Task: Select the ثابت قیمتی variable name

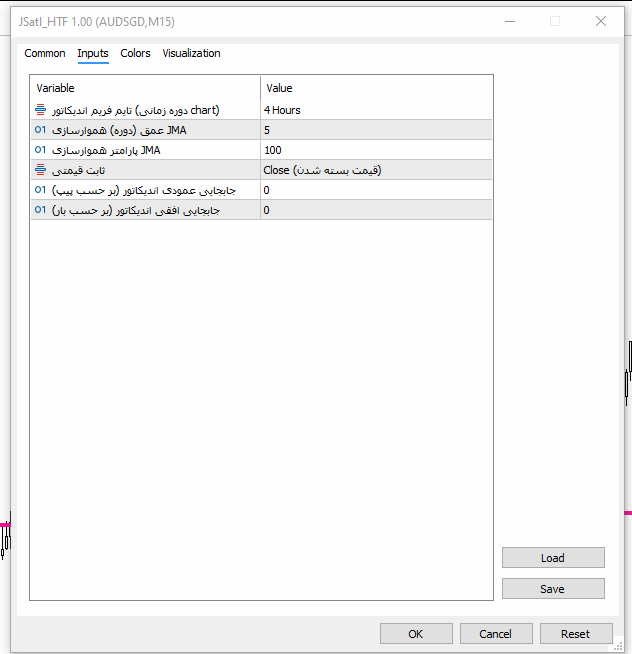Action: click(78, 171)
